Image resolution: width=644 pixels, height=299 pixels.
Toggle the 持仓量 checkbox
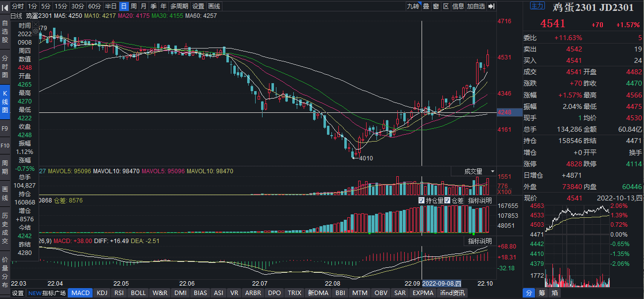tap(422, 200)
